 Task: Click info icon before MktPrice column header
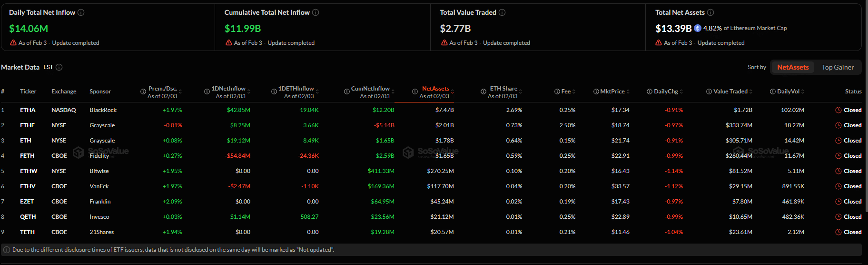click(596, 92)
